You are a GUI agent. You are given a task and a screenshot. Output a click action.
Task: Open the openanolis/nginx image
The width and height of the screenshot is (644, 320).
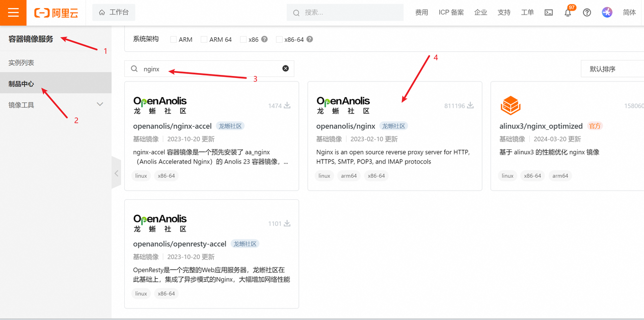click(346, 126)
